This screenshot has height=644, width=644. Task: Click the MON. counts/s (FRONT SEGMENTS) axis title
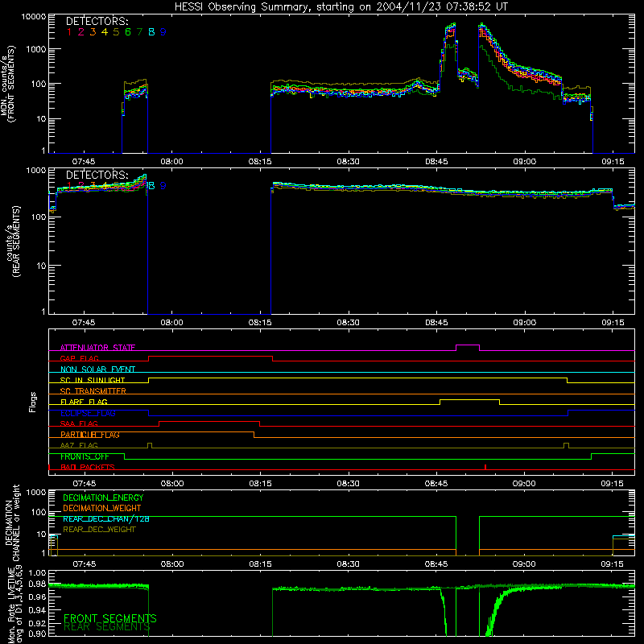point(7,84)
